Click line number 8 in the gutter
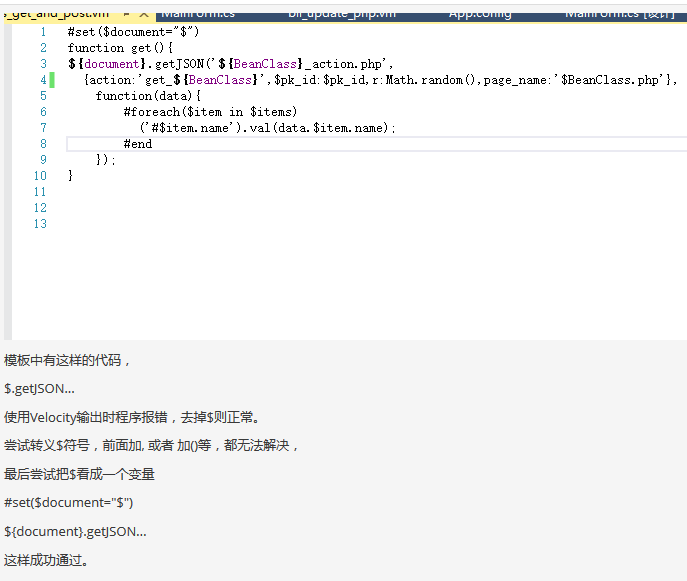 [43, 144]
